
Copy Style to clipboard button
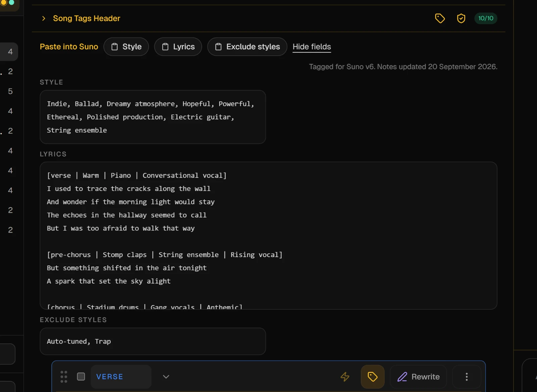coord(126,47)
